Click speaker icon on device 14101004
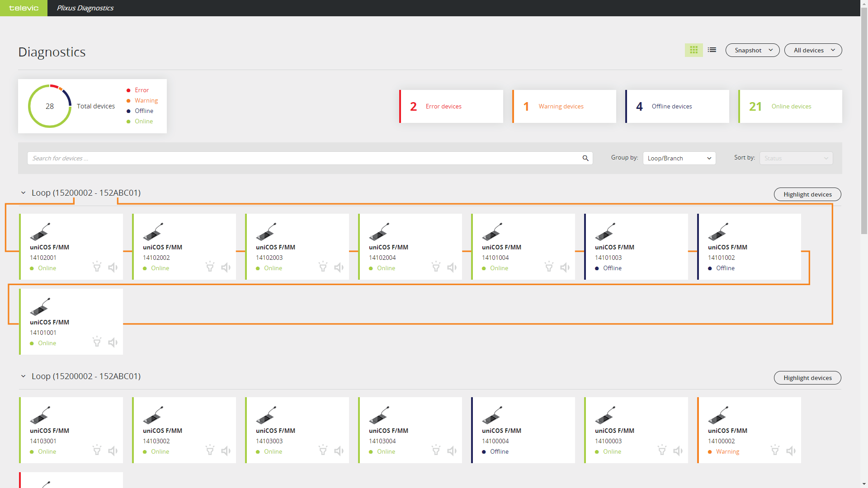The image size is (868, 488). (565, 267)
